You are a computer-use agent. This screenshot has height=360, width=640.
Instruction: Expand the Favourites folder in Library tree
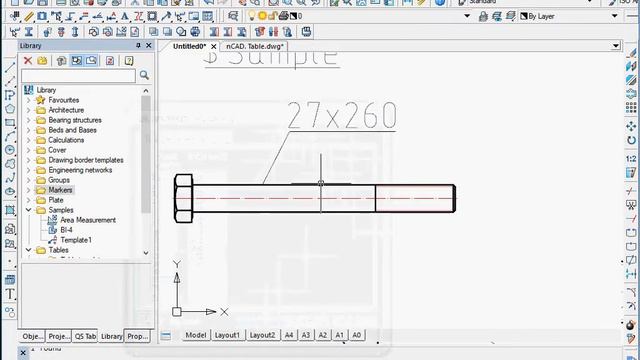click(x=28, y=100)
